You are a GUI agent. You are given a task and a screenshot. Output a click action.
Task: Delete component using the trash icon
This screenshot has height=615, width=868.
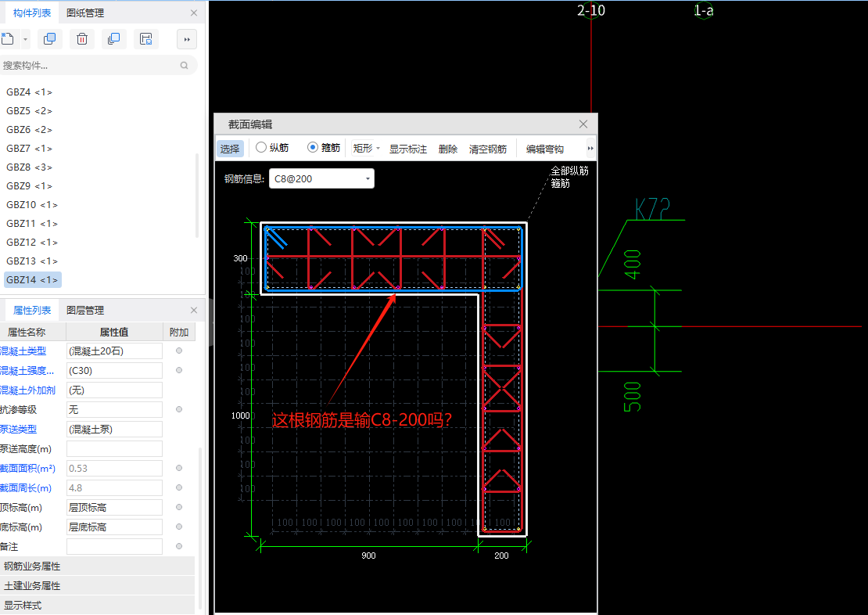click(x=82, y=39)
